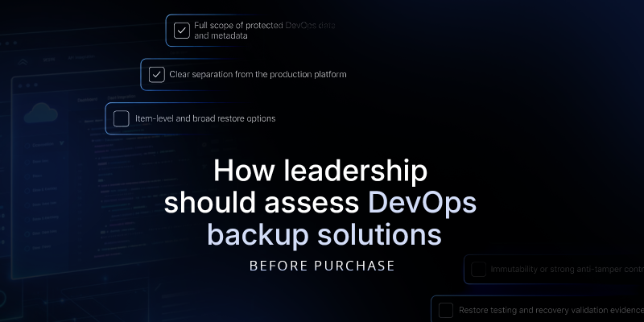Enable 'Restore testing and recovery validation' checkbox
The height and width of the screenshot is (322, 644).
446,310
